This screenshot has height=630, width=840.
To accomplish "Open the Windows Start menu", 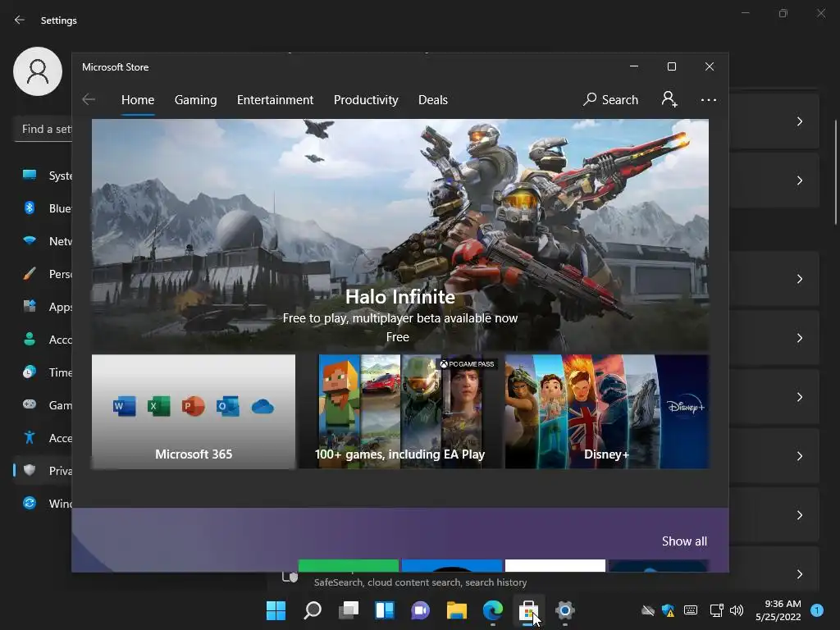I will [276, 610].
